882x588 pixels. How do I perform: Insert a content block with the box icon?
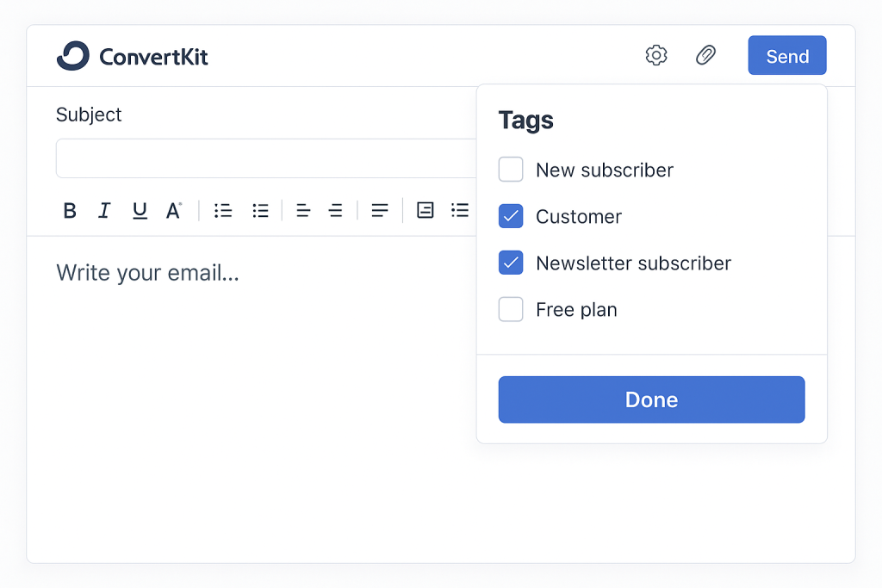tap(425, 210)
